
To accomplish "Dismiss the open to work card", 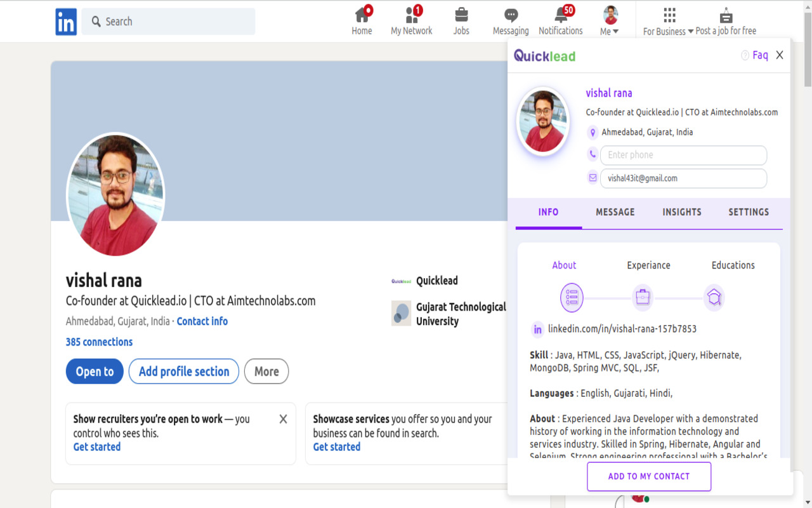I will 283,419.
